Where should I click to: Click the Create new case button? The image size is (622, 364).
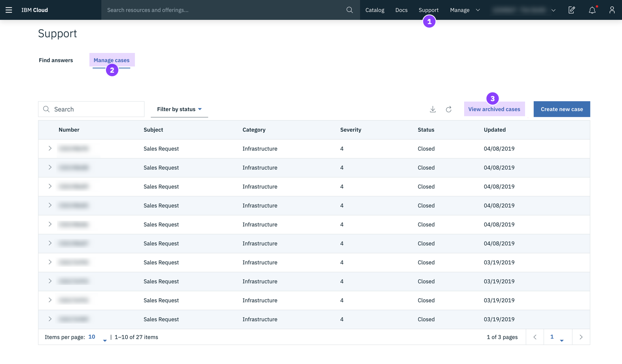tap(561, 109)
